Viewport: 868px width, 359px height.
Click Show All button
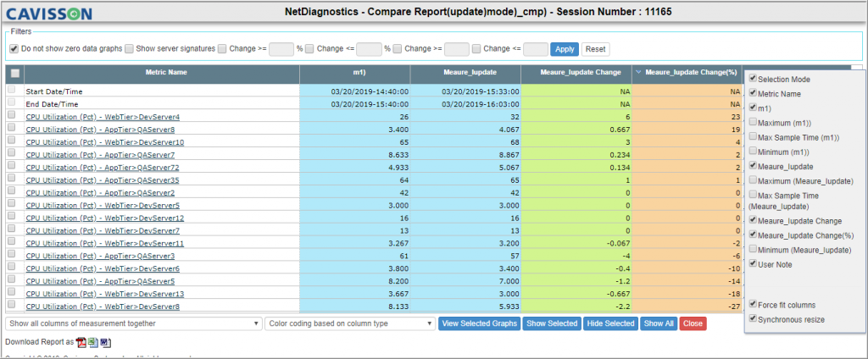click(x=659, y=323)
